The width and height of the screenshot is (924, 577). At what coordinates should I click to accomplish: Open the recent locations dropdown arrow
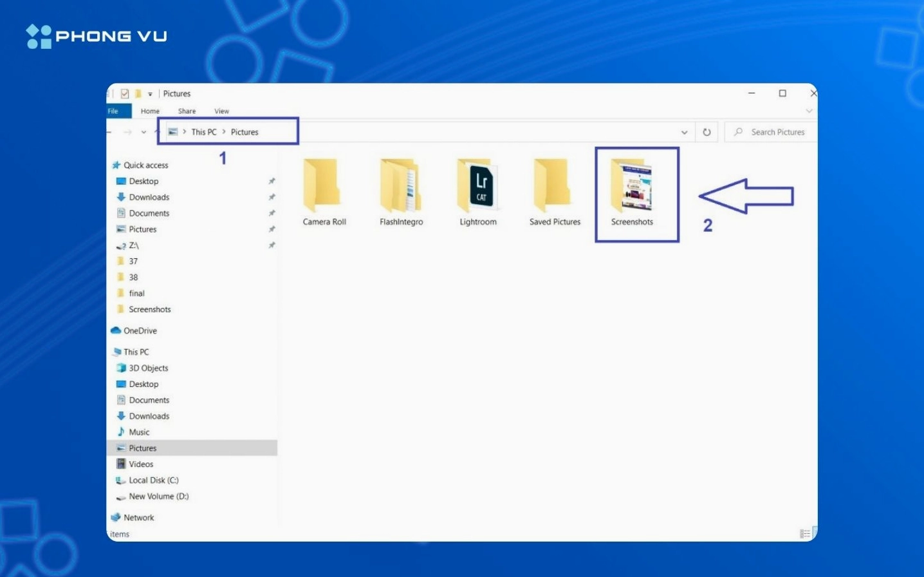[x=143, y=132]
